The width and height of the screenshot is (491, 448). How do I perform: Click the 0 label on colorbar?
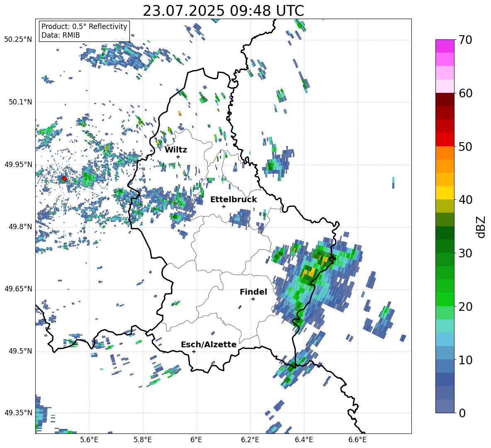pos(462,413)
